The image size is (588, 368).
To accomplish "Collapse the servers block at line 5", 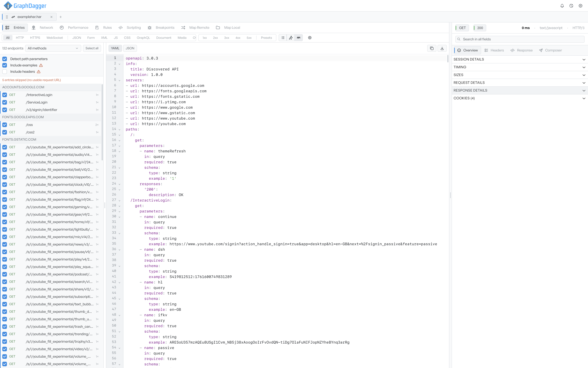I will tap(120, 80).
